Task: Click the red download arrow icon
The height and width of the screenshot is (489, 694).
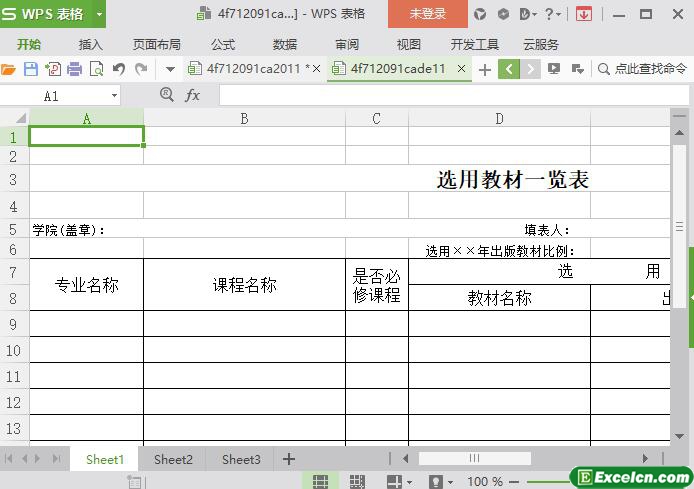Action: click(x=584, y=14)
